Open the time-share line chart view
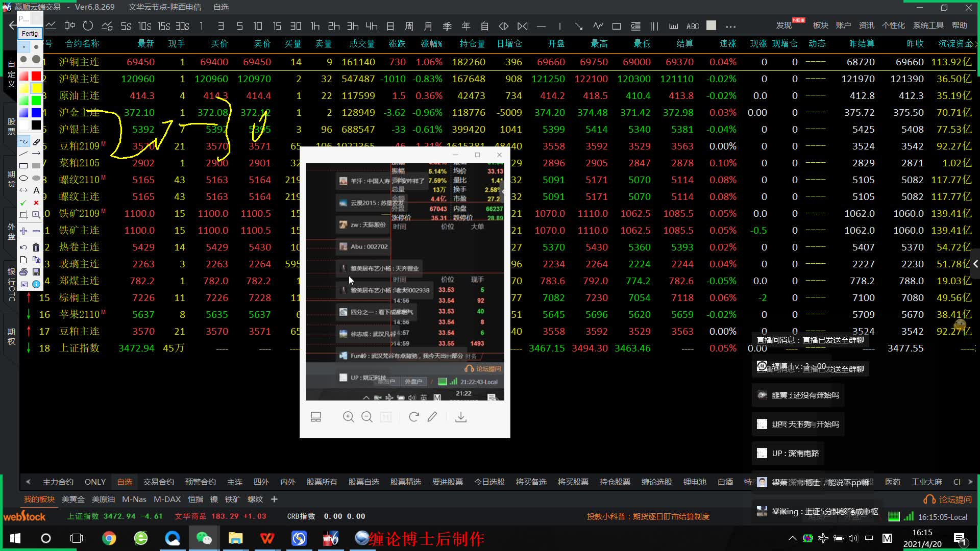 point(51,26)
